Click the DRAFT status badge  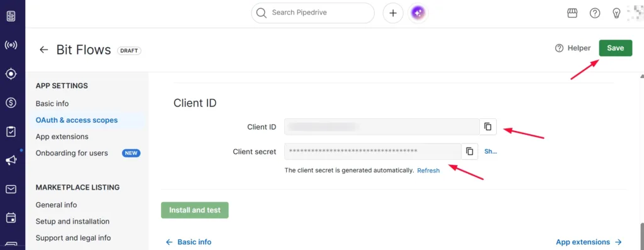[129, 50]
